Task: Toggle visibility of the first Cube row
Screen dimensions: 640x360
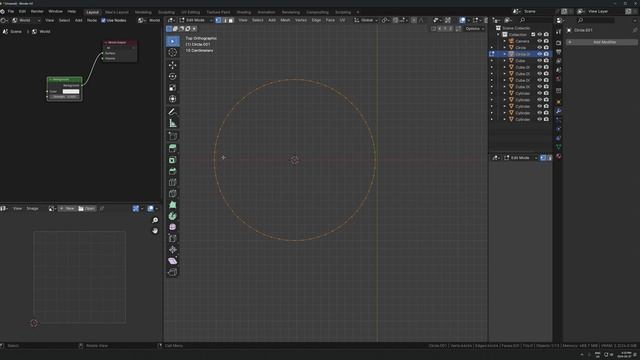Action: pyautogui.click(x=539, y=61)
